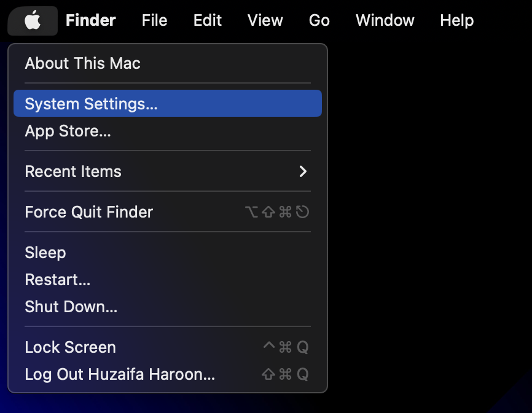Expand the Recent Items submenu chevron
The width and height of the screenshot is (532, 413).
pyautogui.click(x=302, y=171)
